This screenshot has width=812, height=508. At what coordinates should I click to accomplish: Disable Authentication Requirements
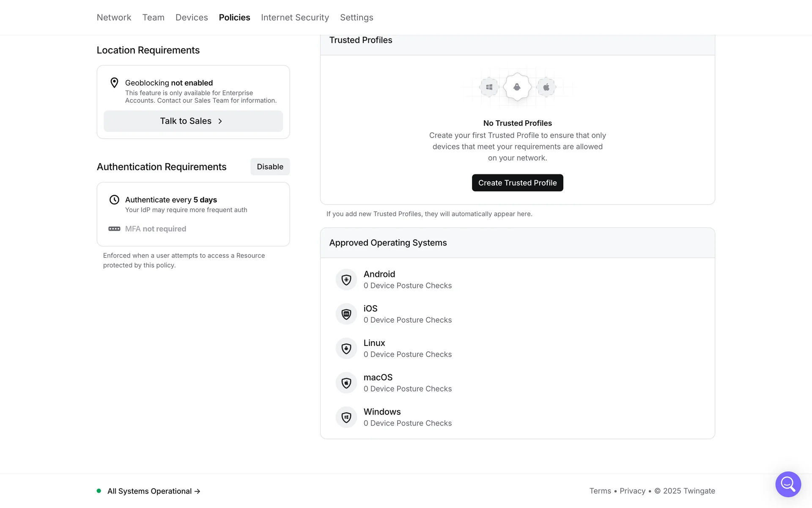pos(270,167)
